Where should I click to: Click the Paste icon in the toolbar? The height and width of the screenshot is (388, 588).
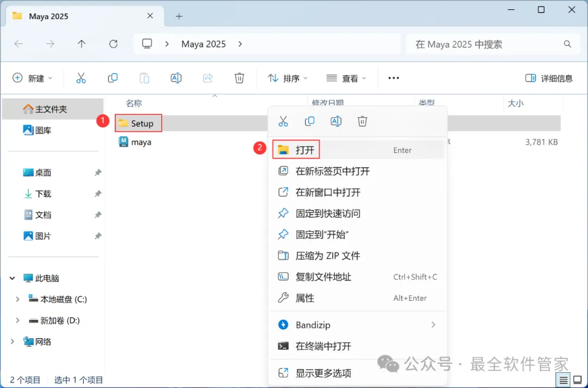(144, 78)
